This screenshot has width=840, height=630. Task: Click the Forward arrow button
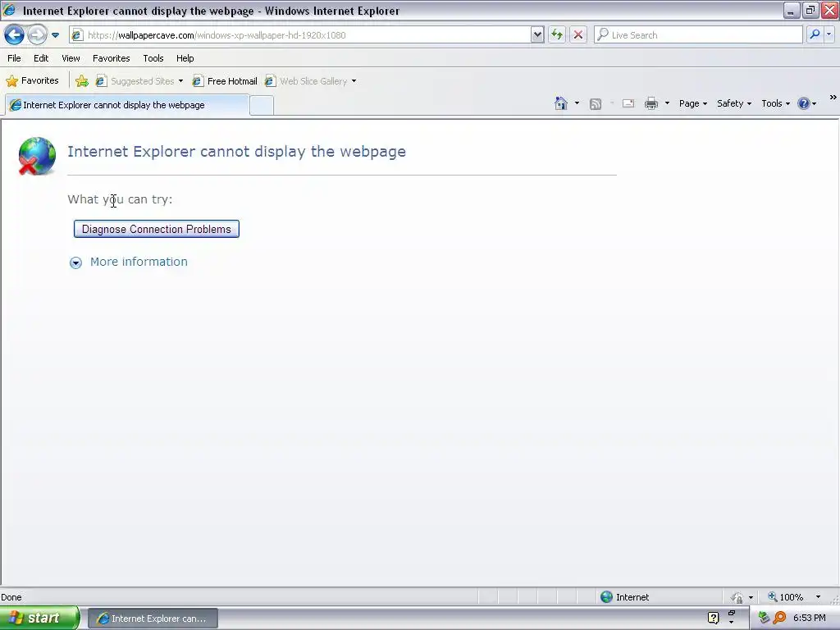37,35
